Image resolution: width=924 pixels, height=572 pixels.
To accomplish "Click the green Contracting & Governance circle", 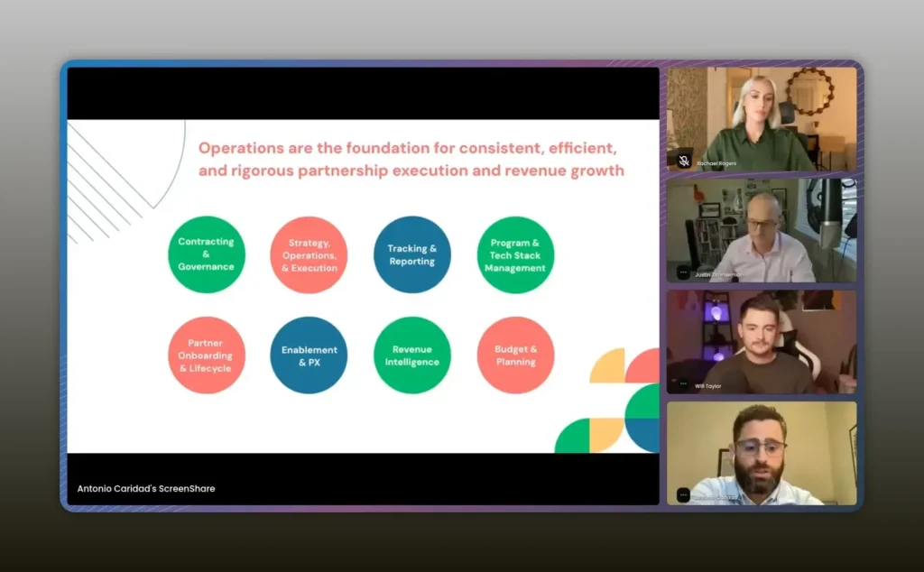I will click(206, 254).
